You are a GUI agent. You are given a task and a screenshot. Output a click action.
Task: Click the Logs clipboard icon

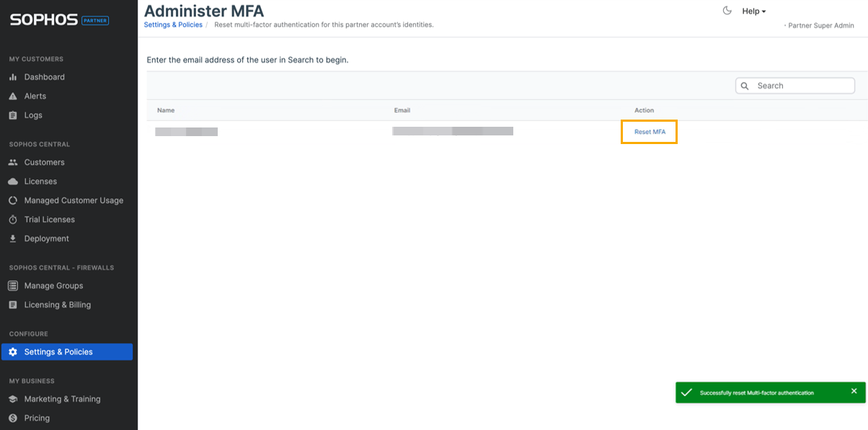12,115
